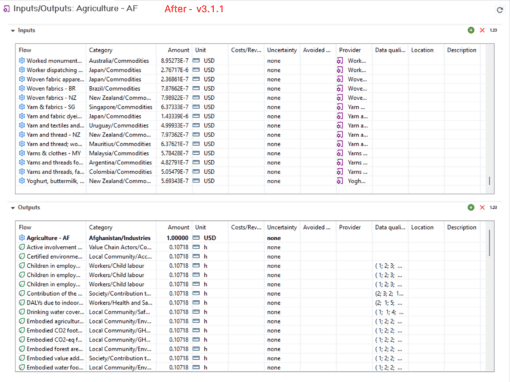Select the Worked monument... input flow
The width and height of the screenshot is (510, 382).
tap(54, 61)
